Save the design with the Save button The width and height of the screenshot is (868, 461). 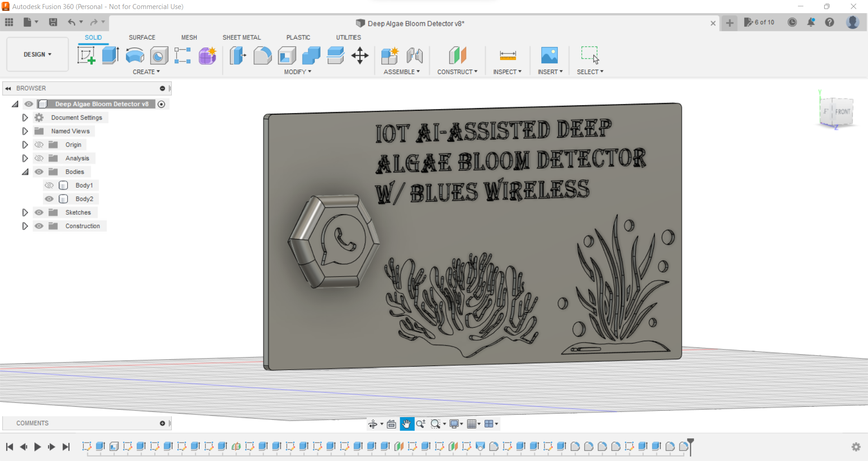point(53,22)
